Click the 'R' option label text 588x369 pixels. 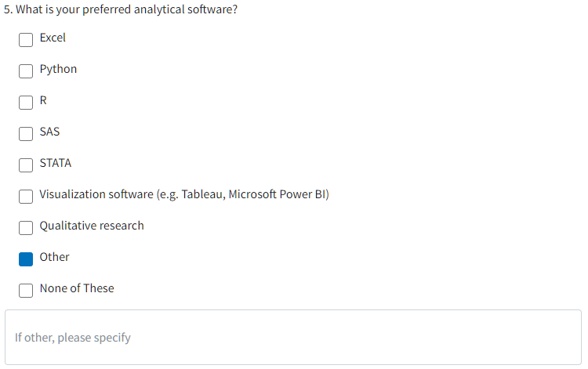[x=43, y=100]
